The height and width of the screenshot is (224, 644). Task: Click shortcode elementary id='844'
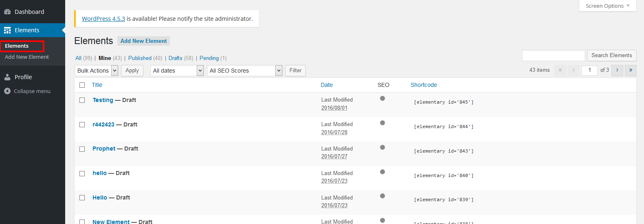(444, 126)
